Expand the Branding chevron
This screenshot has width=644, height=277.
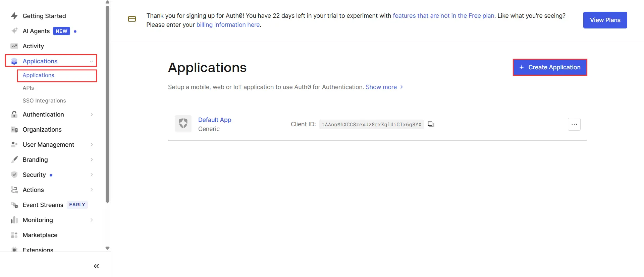coord(92,160)
